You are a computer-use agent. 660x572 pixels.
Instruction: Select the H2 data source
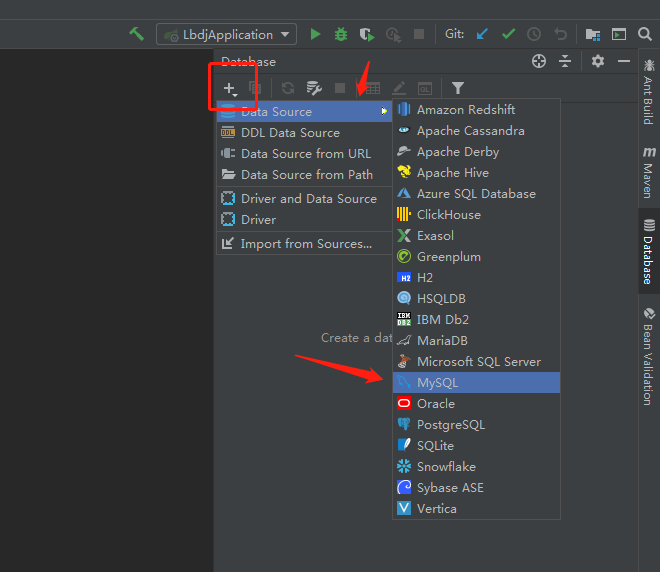[x=476, y=278]
